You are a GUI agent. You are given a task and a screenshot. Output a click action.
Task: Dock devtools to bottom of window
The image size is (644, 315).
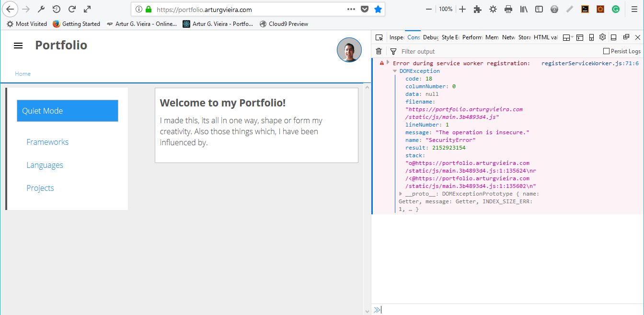tap(614, 37)
